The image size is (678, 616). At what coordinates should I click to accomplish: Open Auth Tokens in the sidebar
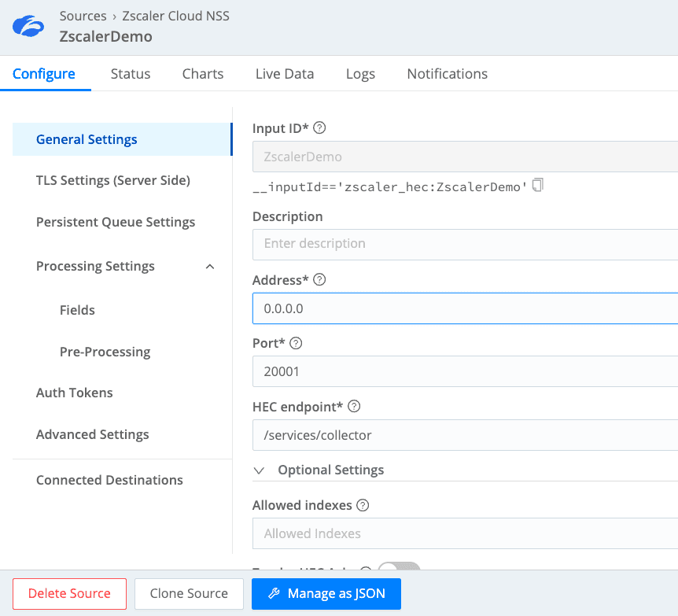coord(75,393)
